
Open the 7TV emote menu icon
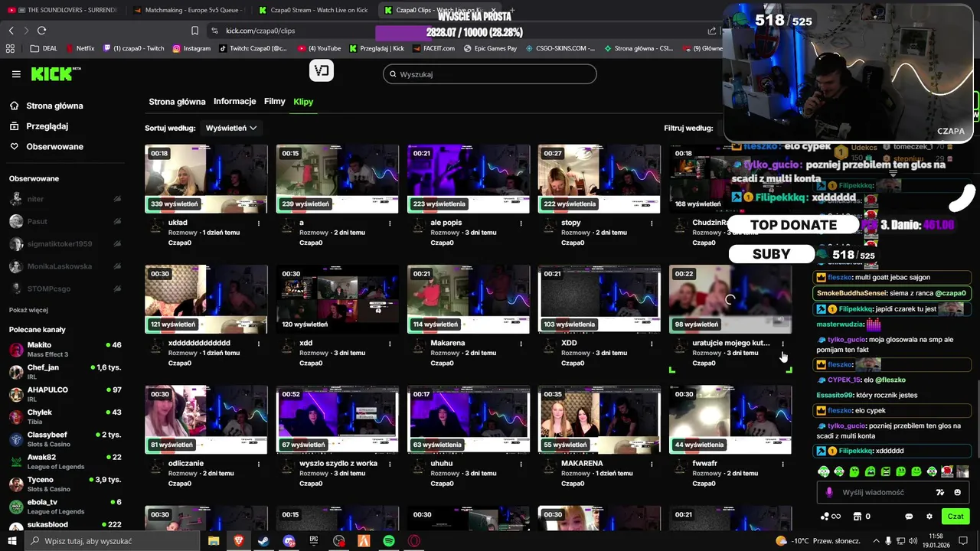coord(941,493)
